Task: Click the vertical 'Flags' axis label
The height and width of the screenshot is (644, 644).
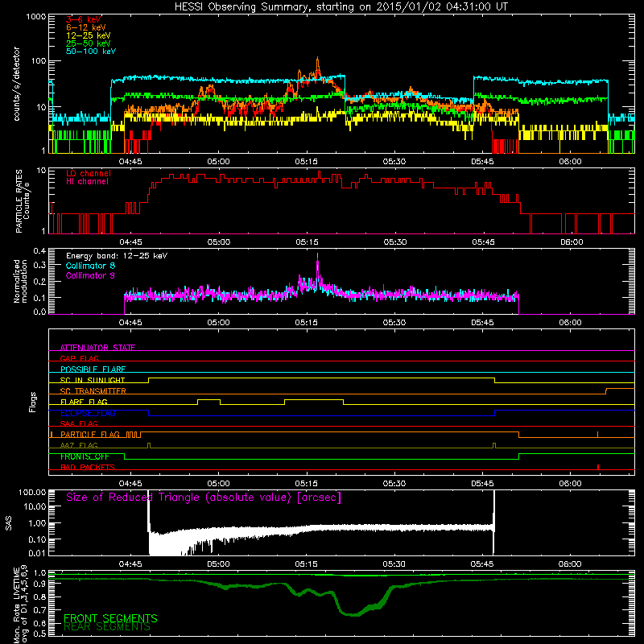Action: pyautogui.click(x=32, y=402)
